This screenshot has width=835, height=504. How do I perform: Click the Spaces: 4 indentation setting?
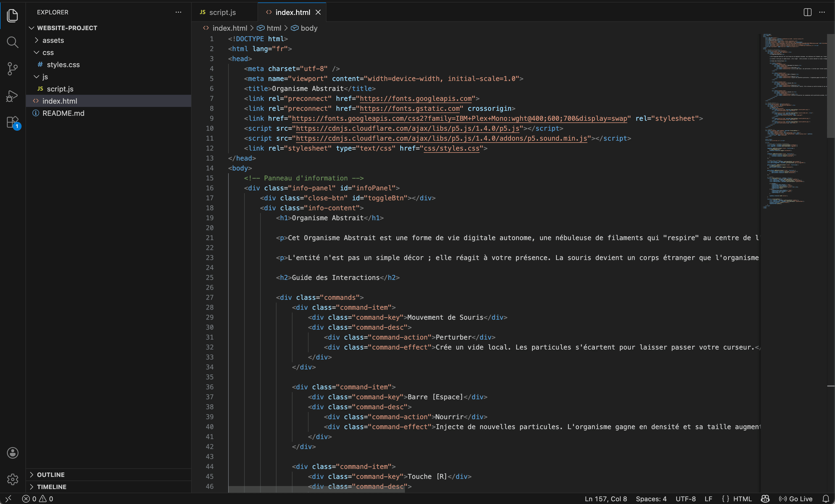pos(651,498)
